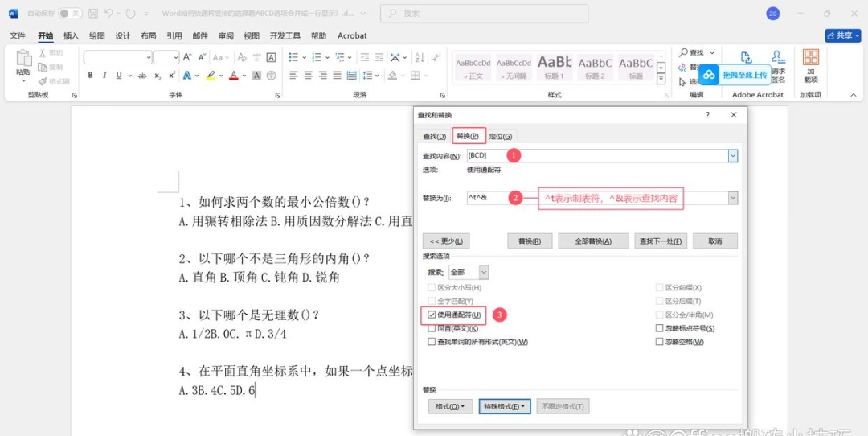Open multilevel list icon
868x436 pixels.
tap(340, 57)
